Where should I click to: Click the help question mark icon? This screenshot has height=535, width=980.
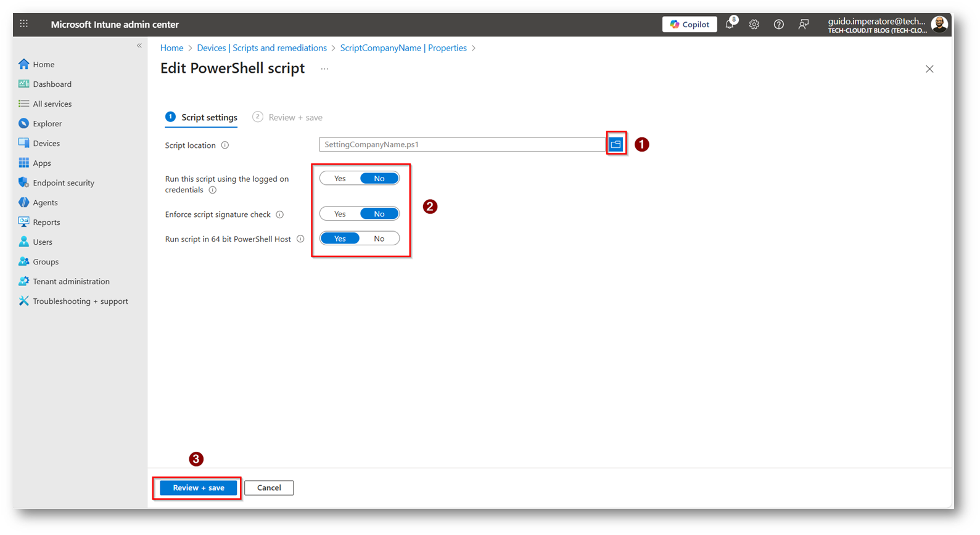778,25
